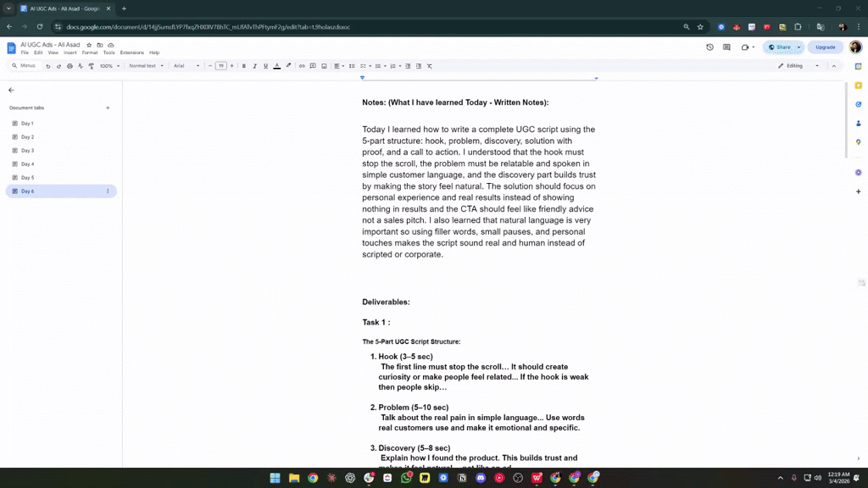The width and height of the screenshot is (868, 488).
Task: Open the Windows Start menu
Action: tap(275, 478)
